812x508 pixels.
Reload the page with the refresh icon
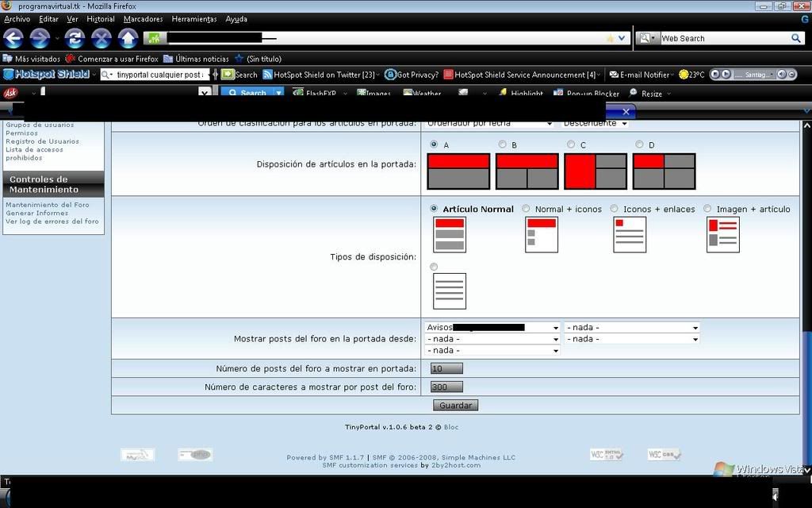click(x=75, y=38)
